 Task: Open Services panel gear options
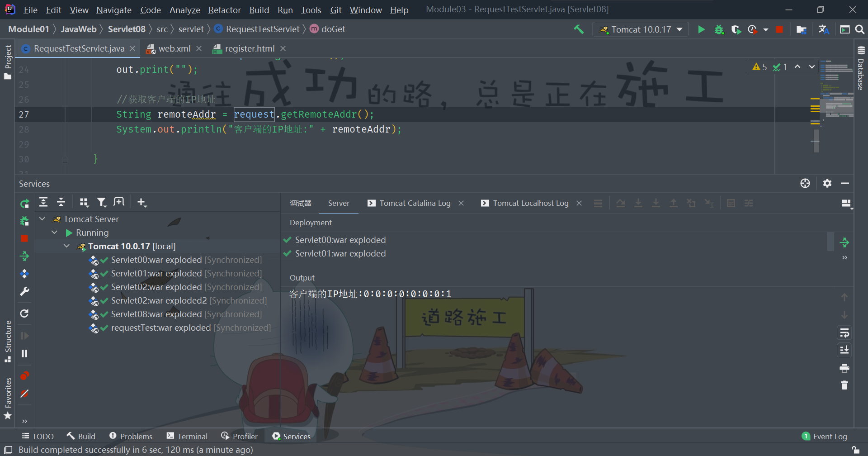tap(827, 183)
